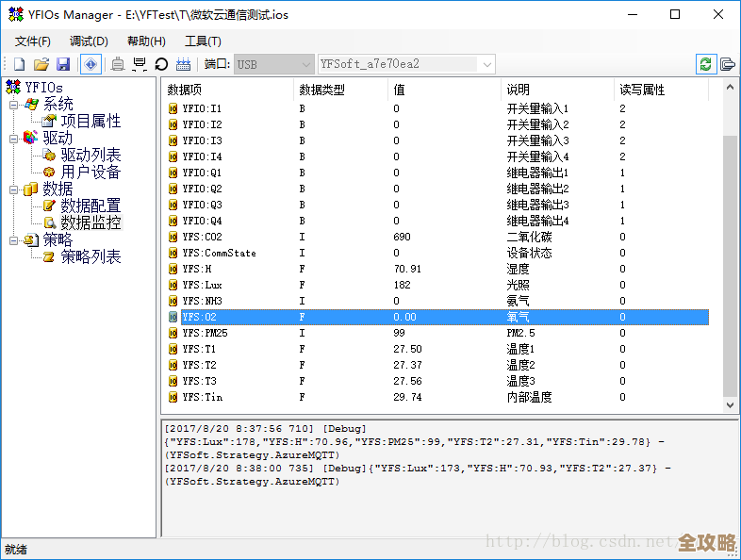The height and width of the screenshot is (560, 741).
Task: Select the YFS:CommState data item
Action: tap(220, 254)
